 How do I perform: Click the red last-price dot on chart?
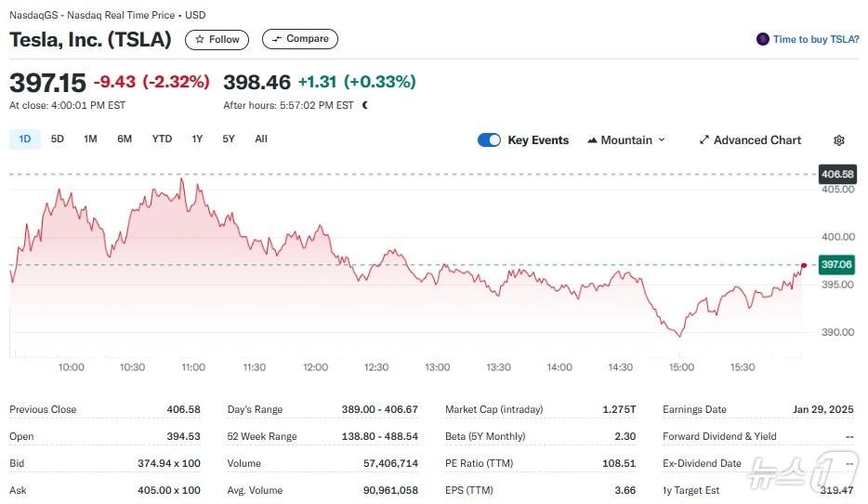803,265
